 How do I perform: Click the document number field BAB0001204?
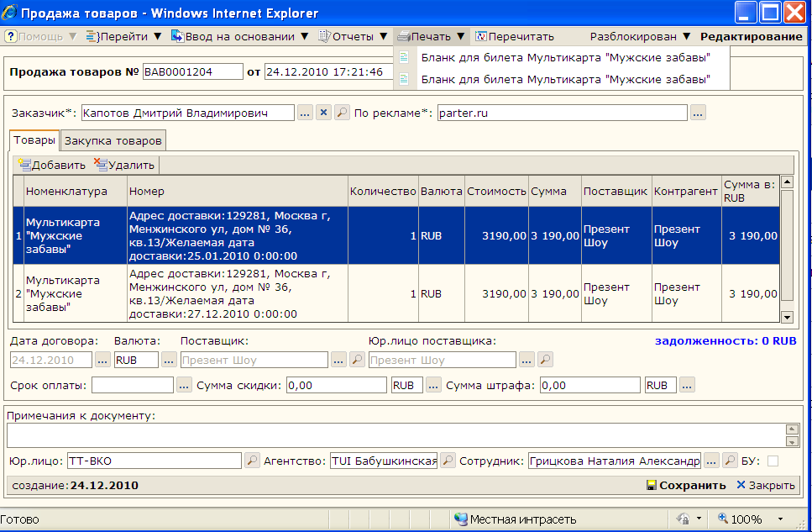(x=192, y=71)
